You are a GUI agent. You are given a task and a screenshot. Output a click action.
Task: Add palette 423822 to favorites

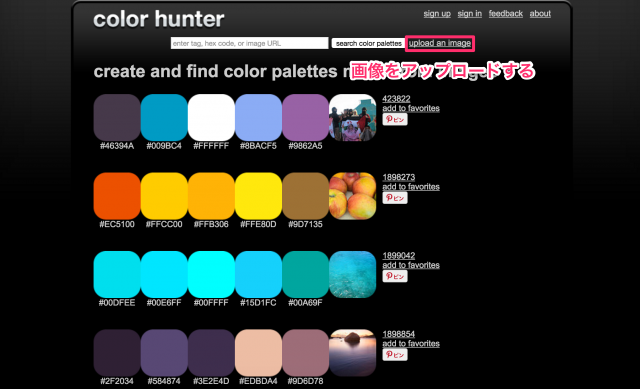coord(411,108)
